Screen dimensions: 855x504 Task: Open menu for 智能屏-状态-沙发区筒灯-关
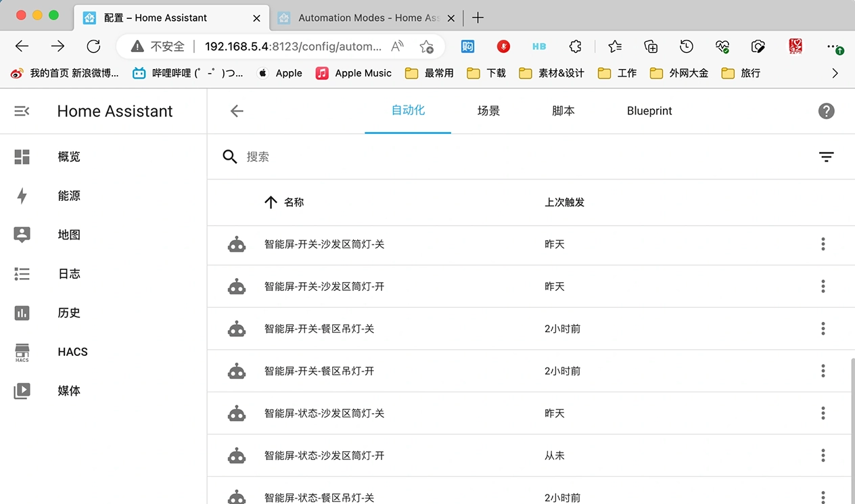click(x=823, y=413)
